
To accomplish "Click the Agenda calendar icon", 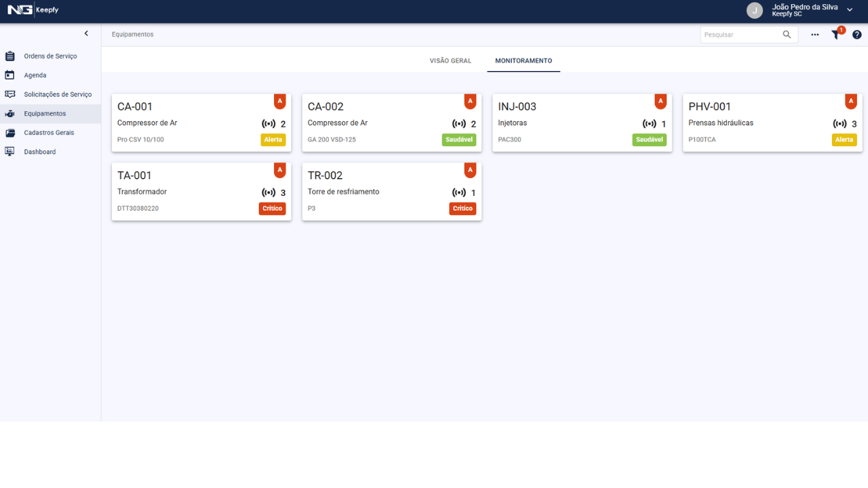I will 10,75.
